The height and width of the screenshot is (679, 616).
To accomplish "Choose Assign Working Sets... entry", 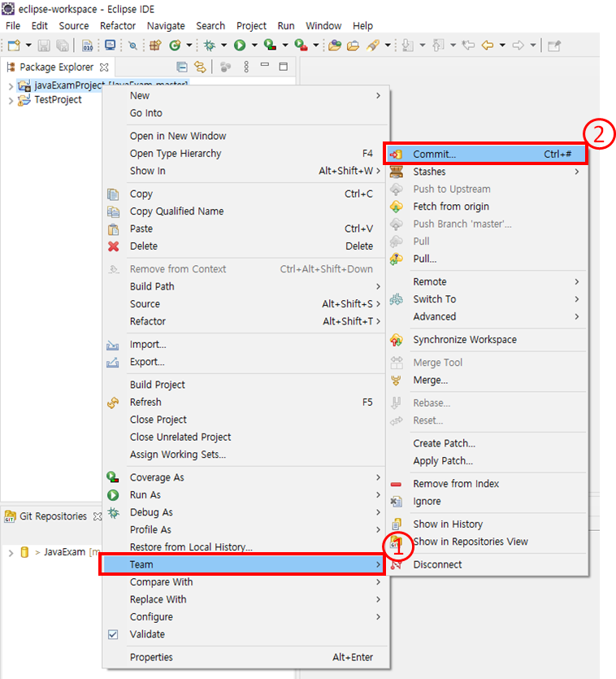I will point(246,455).
